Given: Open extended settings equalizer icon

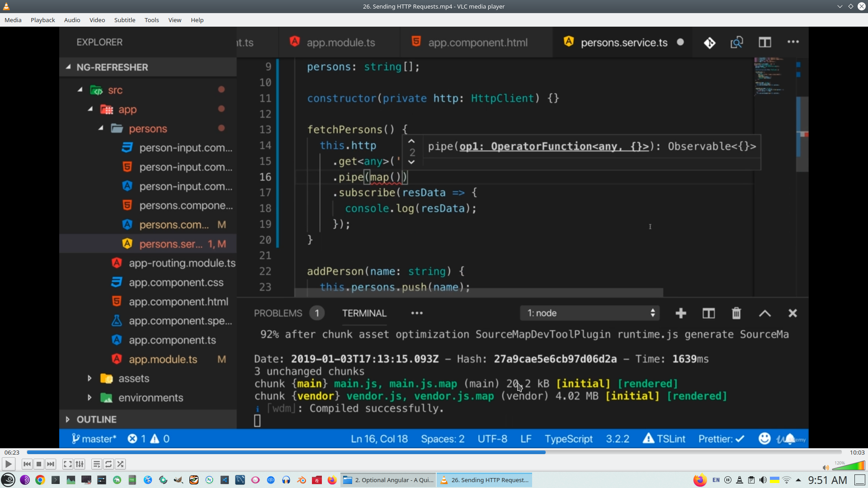Looking at the screenshot, I should [80, 464].
